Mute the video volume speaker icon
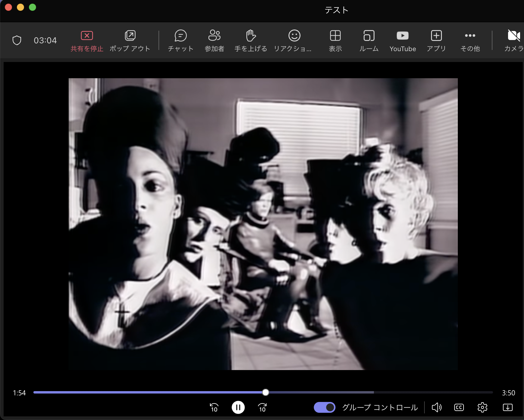 tap(436, 407)
